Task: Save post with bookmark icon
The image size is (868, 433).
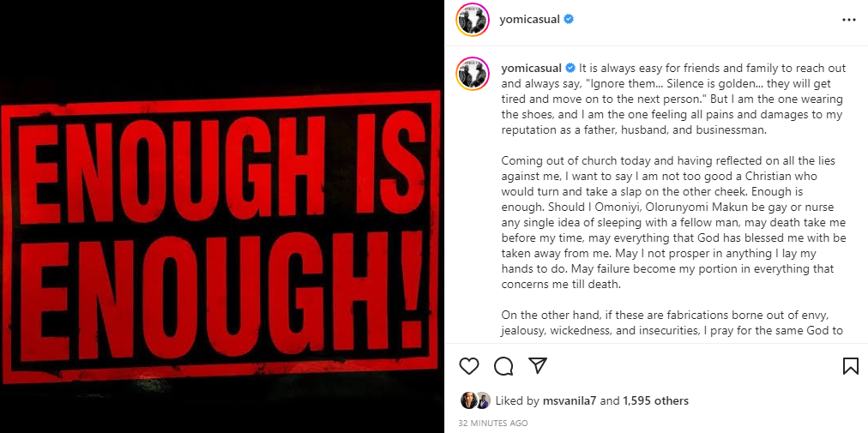Action: (851, 366)
